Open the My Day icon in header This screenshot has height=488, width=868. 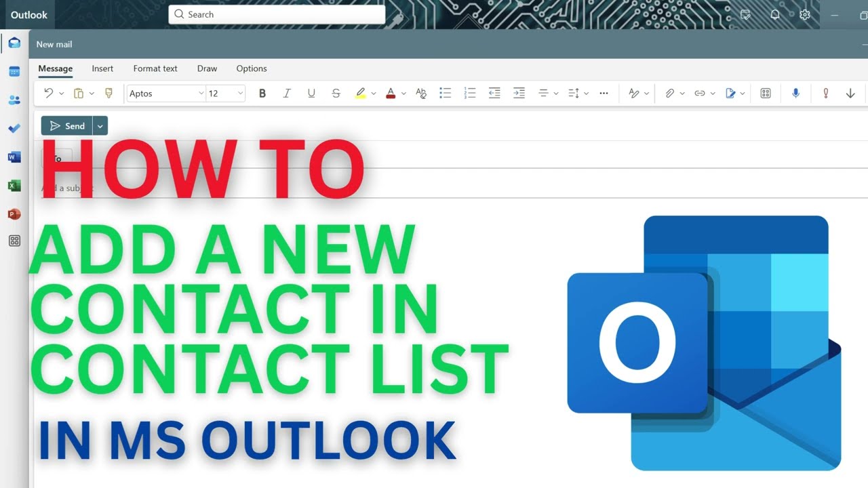coord(746,14)
